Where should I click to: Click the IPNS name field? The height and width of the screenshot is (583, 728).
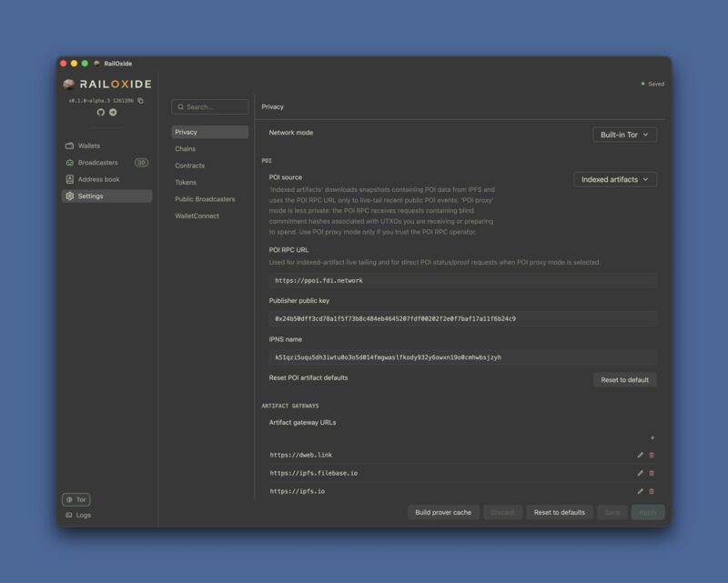point(463,357)
